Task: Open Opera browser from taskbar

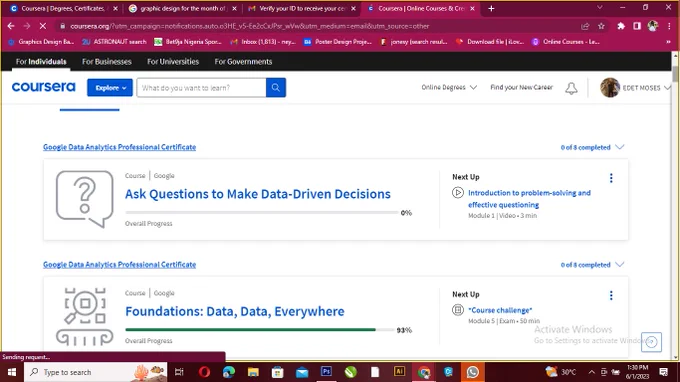Action: click(204, 372)
